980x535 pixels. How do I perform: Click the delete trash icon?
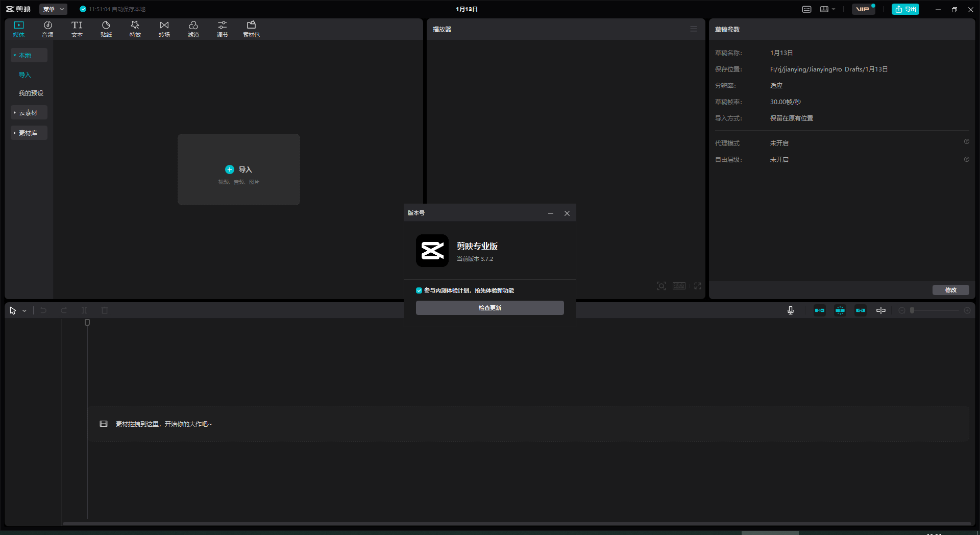tap(105, 310)
